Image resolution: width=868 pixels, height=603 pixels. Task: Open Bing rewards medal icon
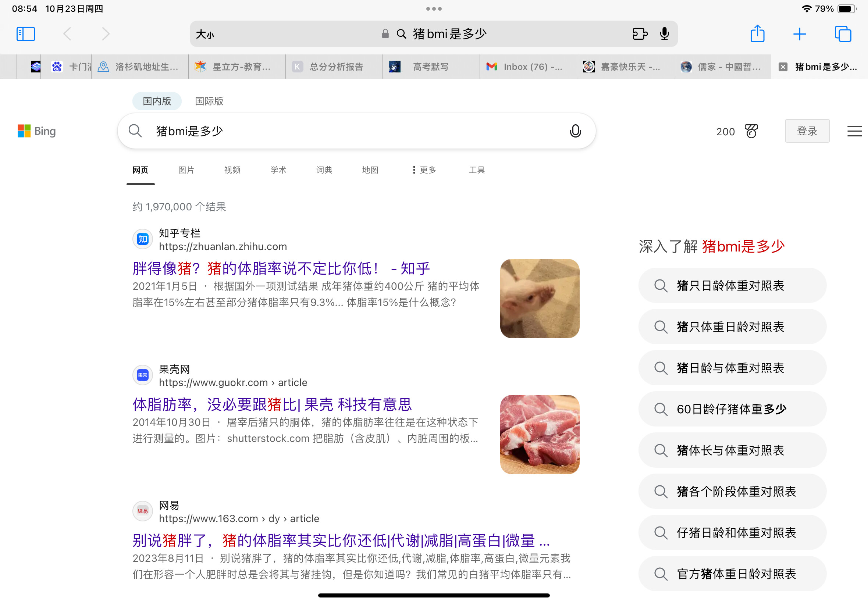(751, 131)
